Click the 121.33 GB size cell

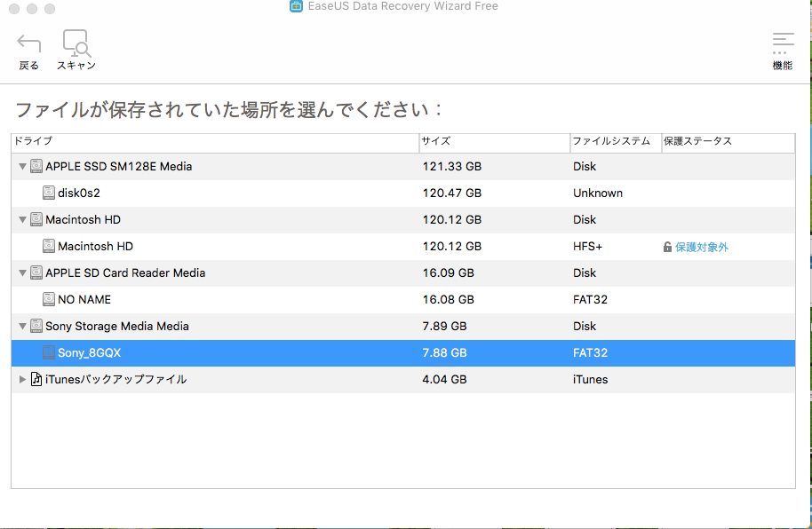[452, 166]
